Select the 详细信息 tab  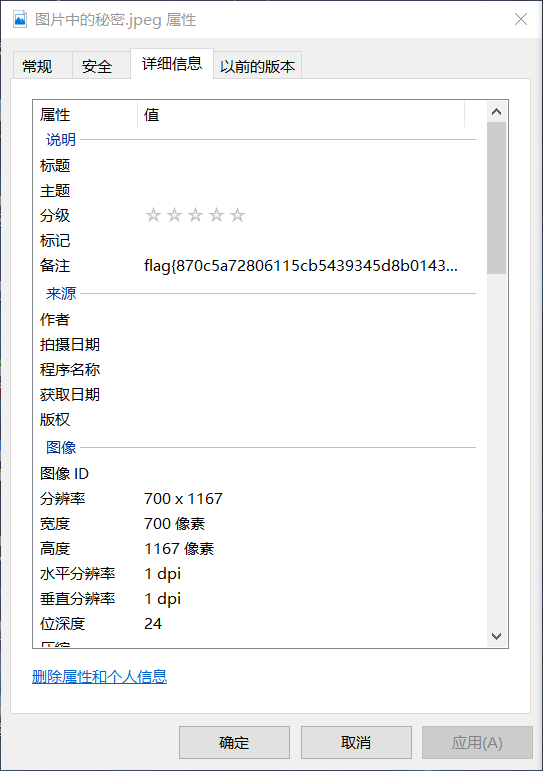(172, 63)
